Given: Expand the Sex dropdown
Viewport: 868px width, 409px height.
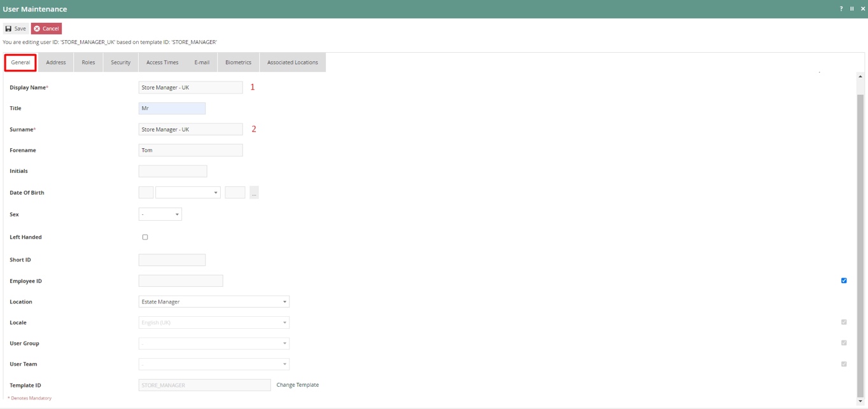Looking at the screenshot, I should coord(160,214).
